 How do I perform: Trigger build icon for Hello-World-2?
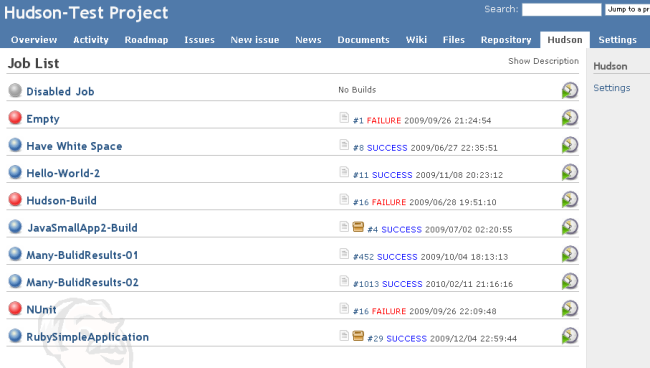tap(570, 172)
